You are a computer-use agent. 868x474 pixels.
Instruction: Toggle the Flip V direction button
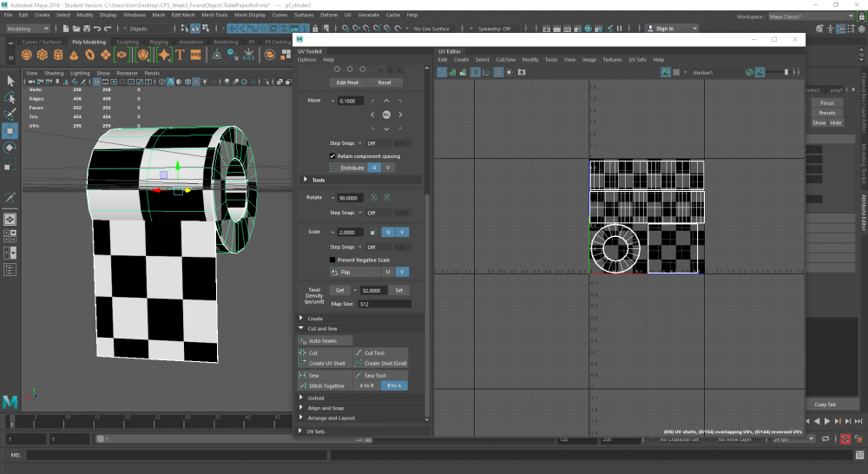click(x=402, y=272)
